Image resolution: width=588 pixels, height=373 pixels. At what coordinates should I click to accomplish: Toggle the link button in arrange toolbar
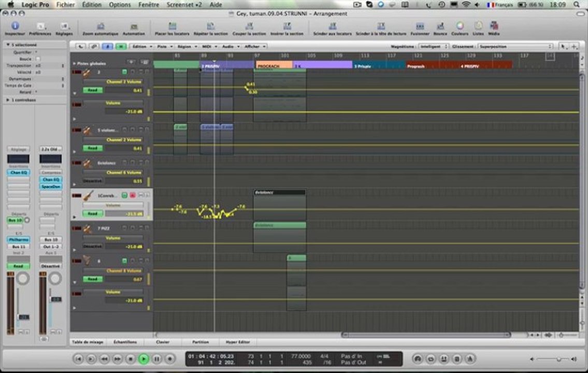click(x=94, y=47)
